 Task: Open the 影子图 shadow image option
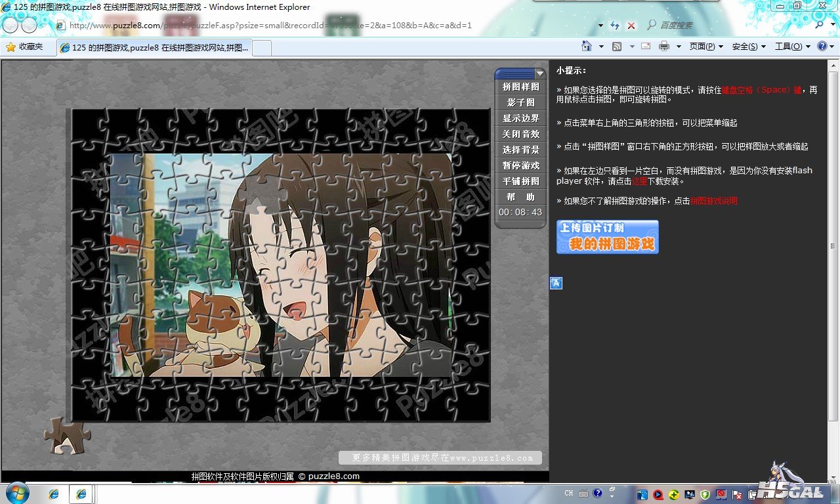[520, 102]
